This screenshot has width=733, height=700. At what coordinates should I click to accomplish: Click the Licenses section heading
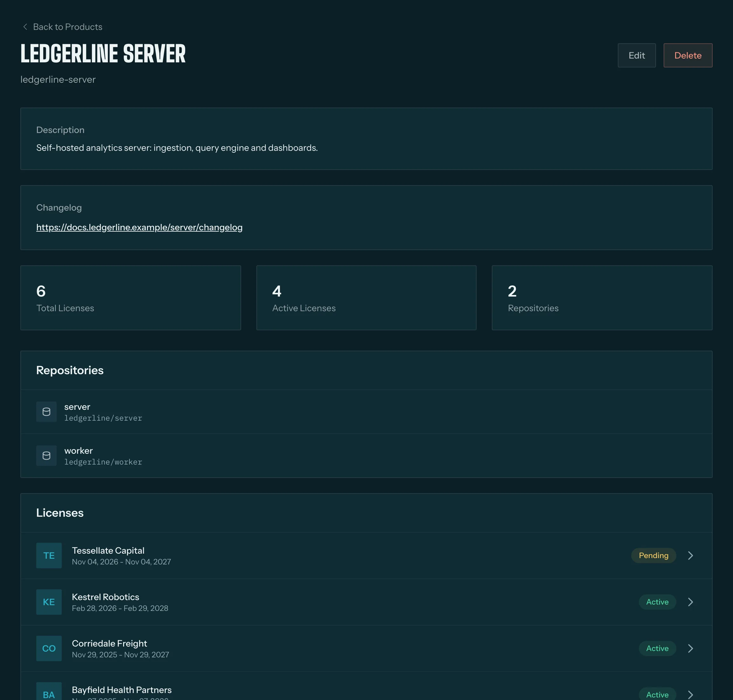(60, 513)
